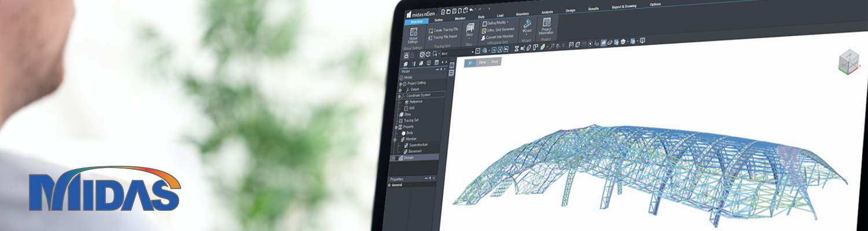Switch to the Structure ribbon tab
The height and width of the screenshot is (231, 868).
417,22
